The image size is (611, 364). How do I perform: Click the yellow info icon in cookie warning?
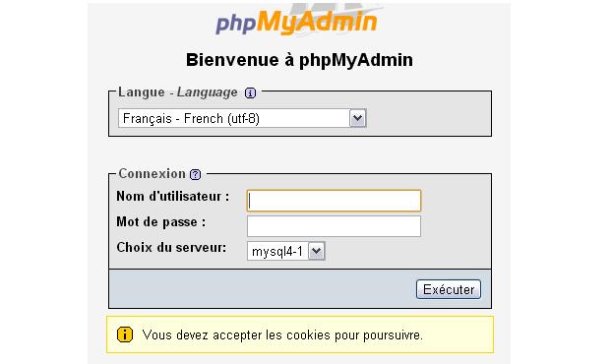[125, 334]
